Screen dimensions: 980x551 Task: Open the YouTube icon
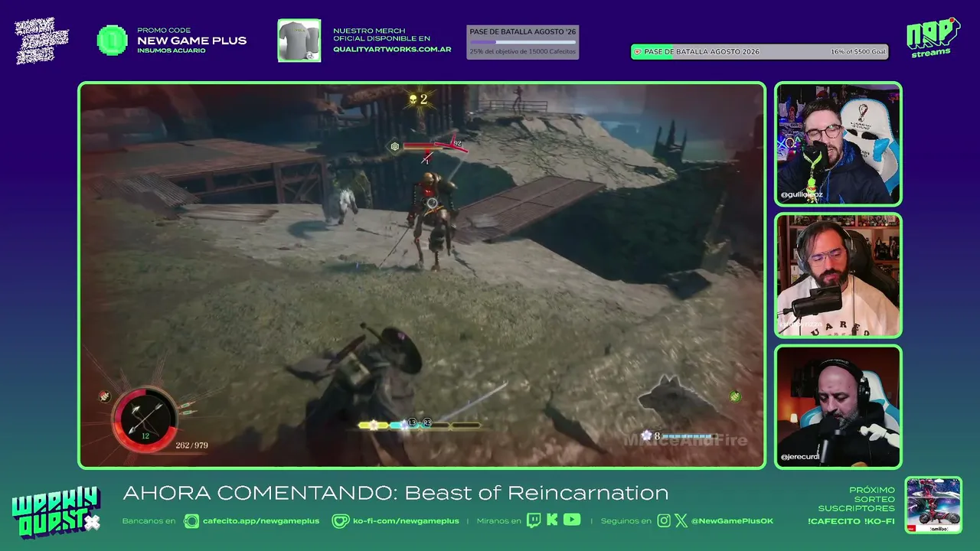[x=572, y=520]
